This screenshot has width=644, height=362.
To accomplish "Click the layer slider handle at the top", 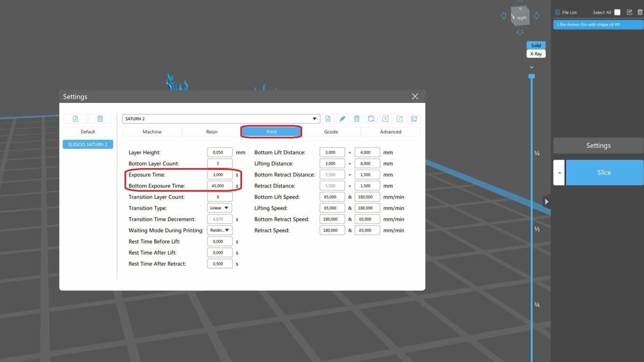I will coord(531,77).
